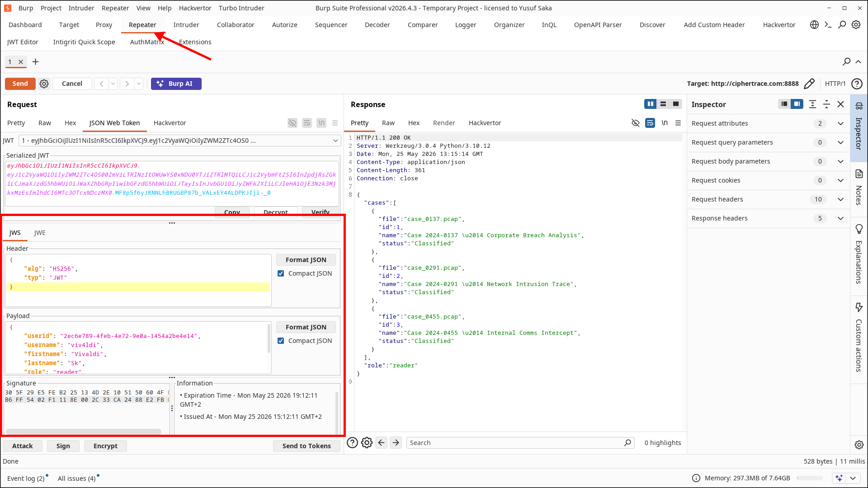Image resolution: width=868 pixels, height=488 pixels.
Task: Go forward to next request in history
Action: (127, 84)
